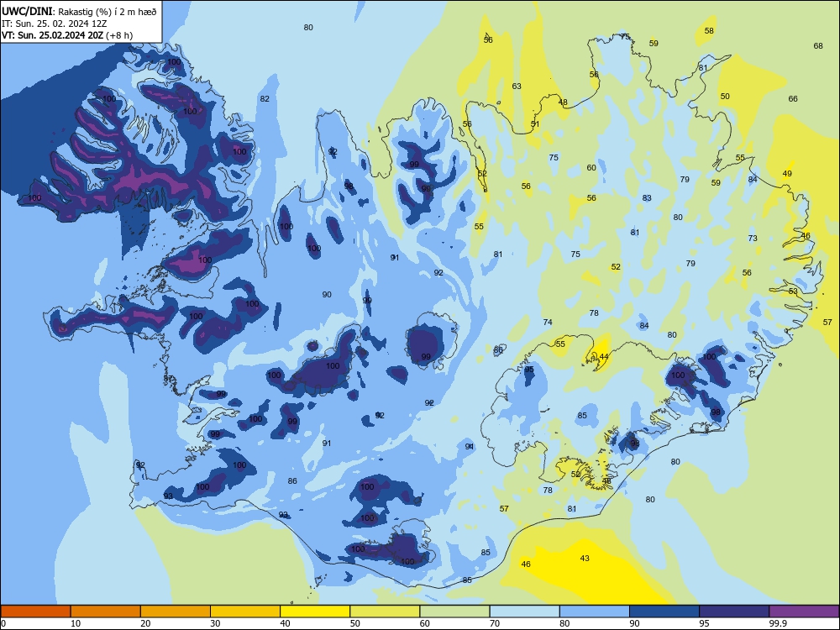Click the dark blue 90–95 legend segment
840x630 pixels.
point(664,612)
